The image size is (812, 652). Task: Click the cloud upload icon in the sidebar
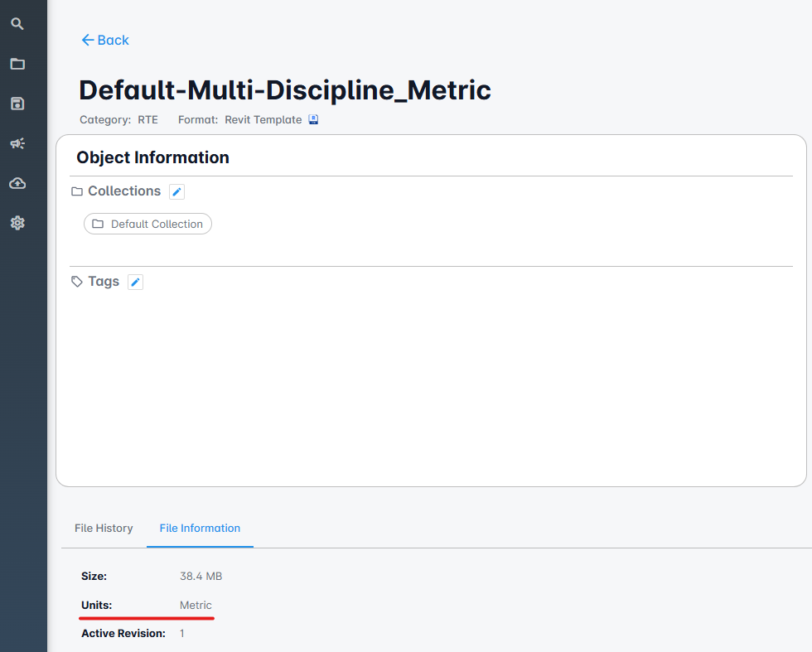17,183
